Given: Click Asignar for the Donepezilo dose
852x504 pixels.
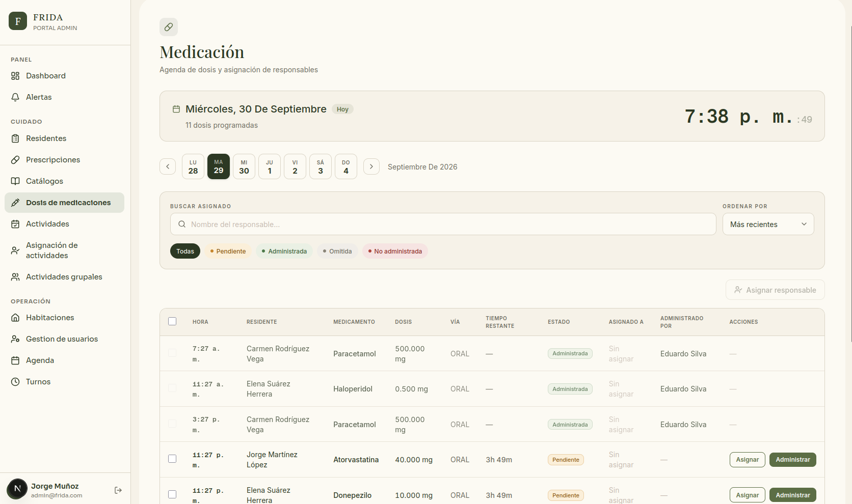Looking at the screenshot, I should tap(748, 495).
